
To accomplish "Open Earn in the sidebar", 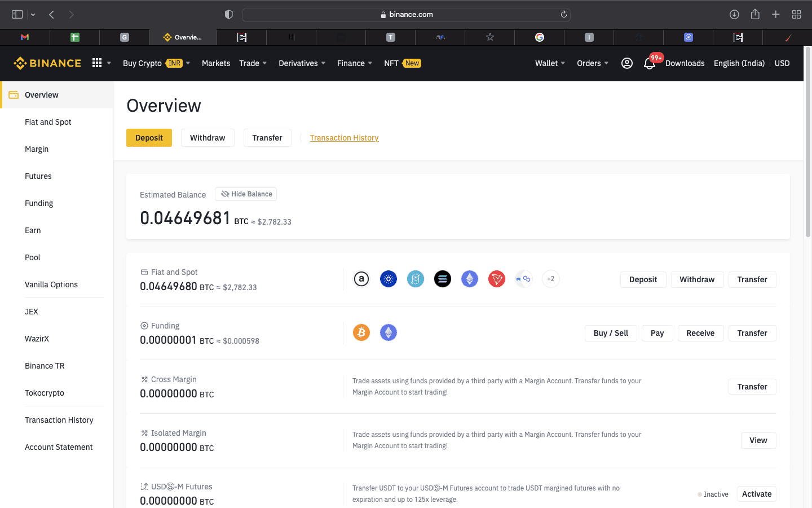I will click(x=33, y=230).
